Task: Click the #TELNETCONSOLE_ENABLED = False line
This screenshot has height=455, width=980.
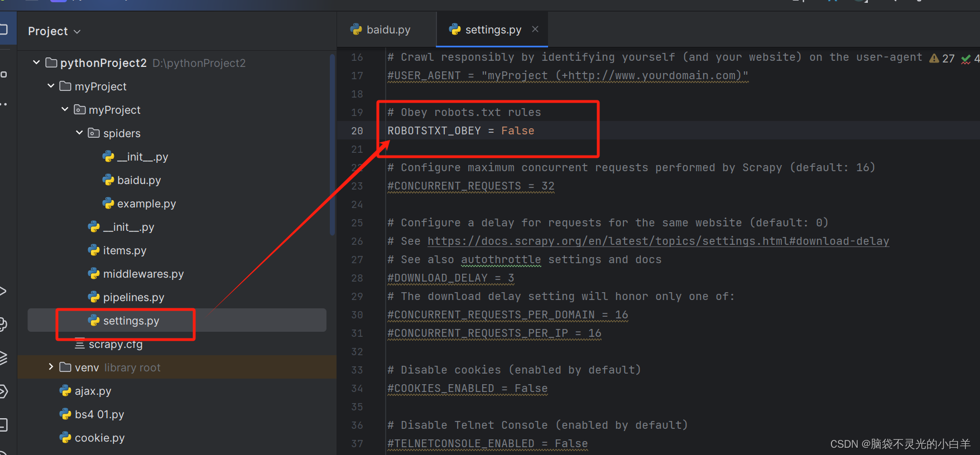Action: 488,443
